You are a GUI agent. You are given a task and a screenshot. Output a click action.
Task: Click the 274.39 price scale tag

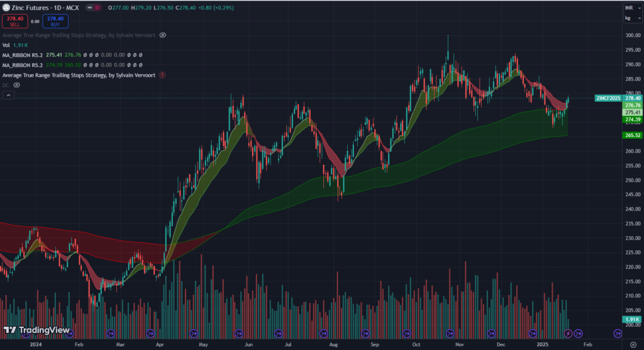coord(633,119)
